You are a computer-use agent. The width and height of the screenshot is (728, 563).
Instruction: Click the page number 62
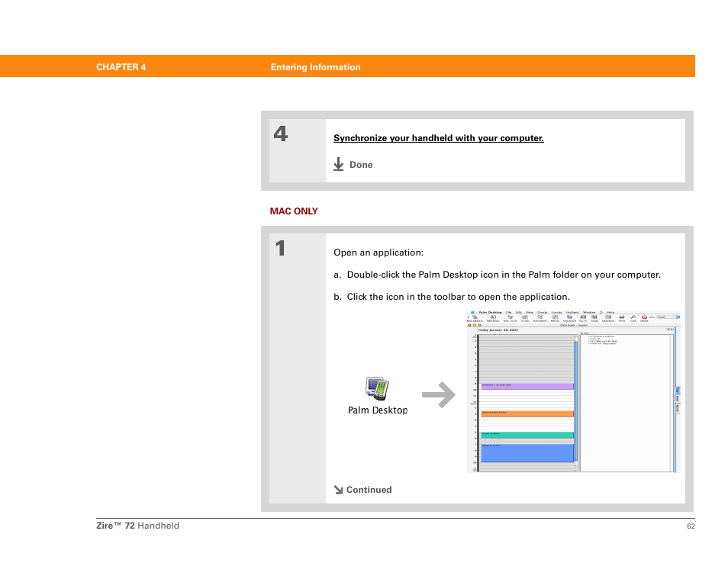pyautogui.click(x=691, y=526)
